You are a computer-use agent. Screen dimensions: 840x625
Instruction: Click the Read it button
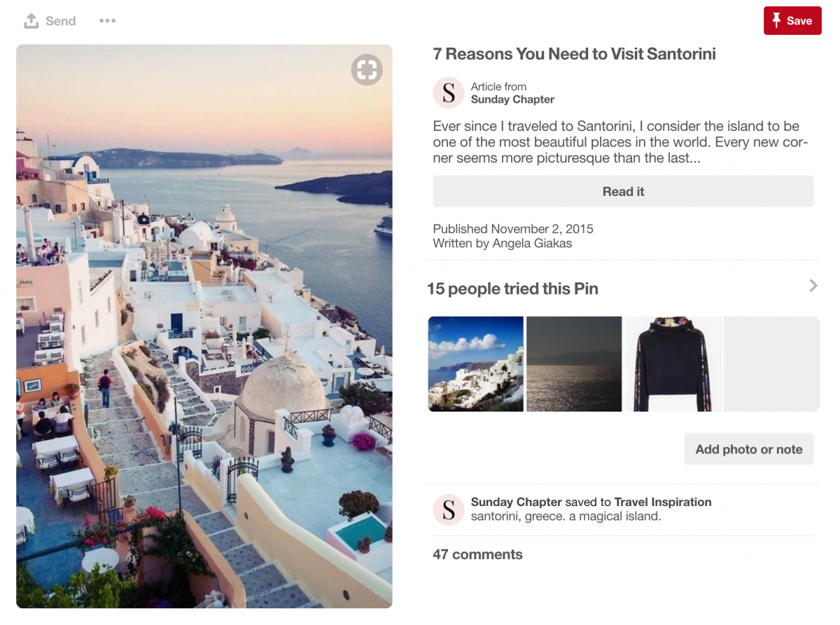coord(623,191)
